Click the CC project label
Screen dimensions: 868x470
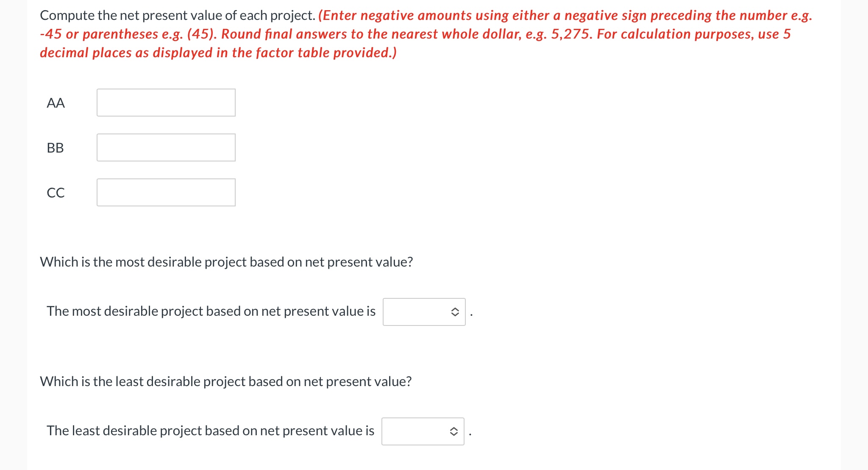coord(55,192)
